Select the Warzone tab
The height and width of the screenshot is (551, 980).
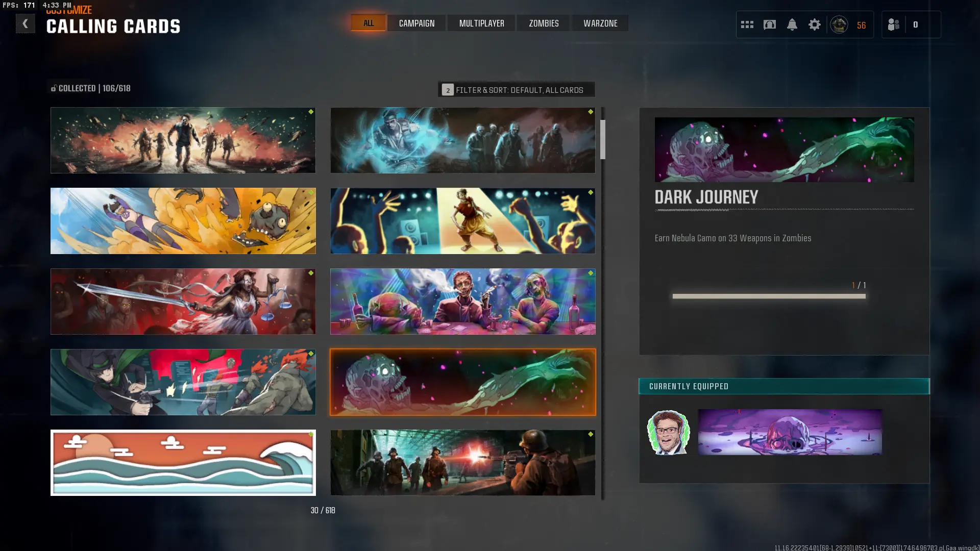600,23
